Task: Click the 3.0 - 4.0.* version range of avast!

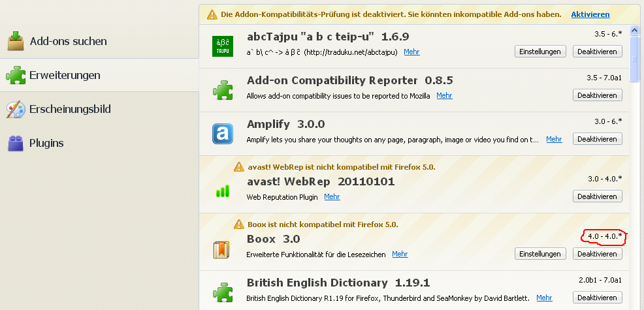Action: 605,179
